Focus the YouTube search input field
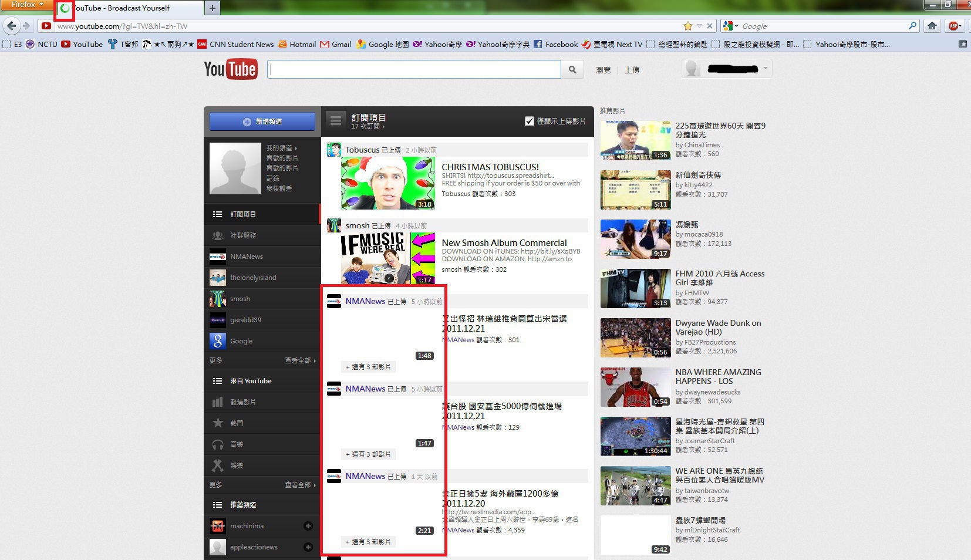This screenshot has height=560, width=971. pos(414,69)
